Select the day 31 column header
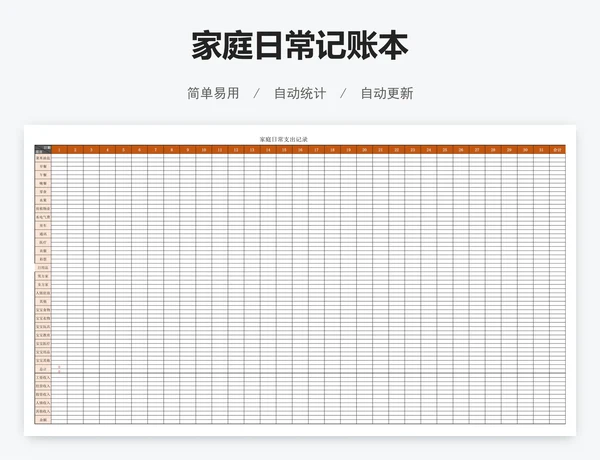Viewport: 600px width, 460px height. [541, 150]
